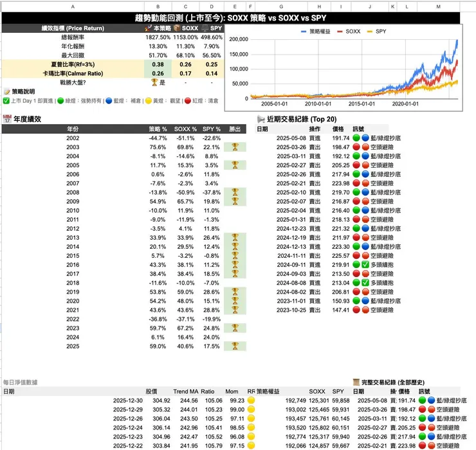Click the trophy icon in 2008 row
Image resolution: width=476 pixels, height=450 pixels.
click(x=235, y=192)
